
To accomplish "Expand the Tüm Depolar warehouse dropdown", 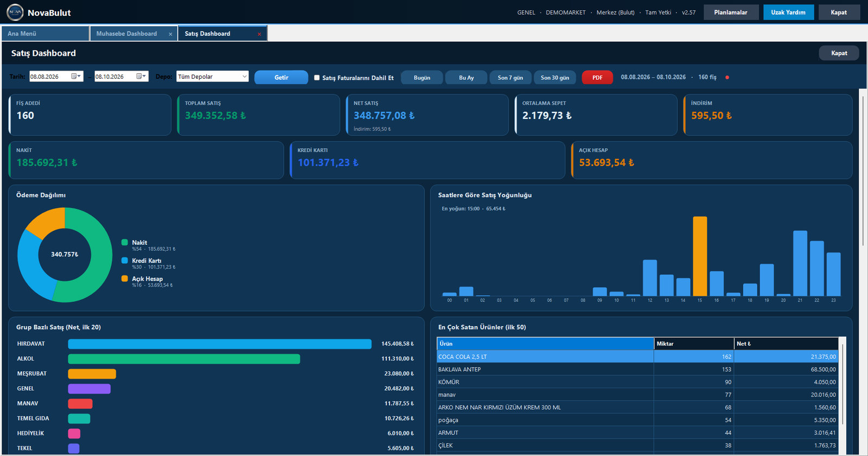I will pos(244,77).
